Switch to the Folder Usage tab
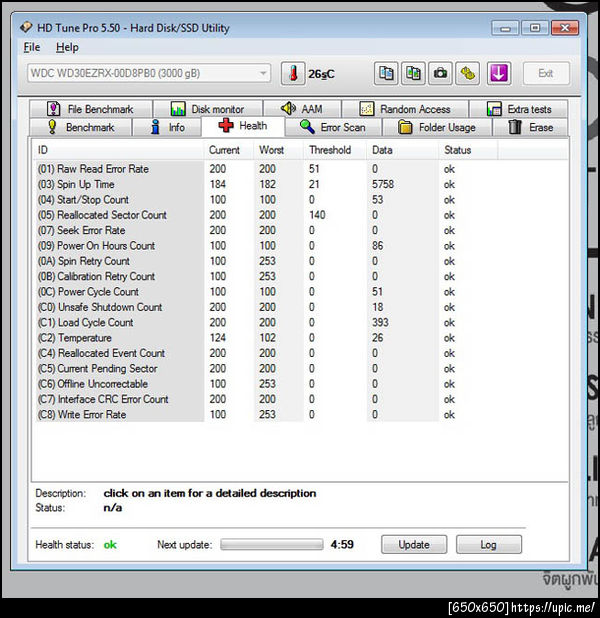Image resolution: width=600 pixels, height=618 pixels. click(x=437, y=127)
